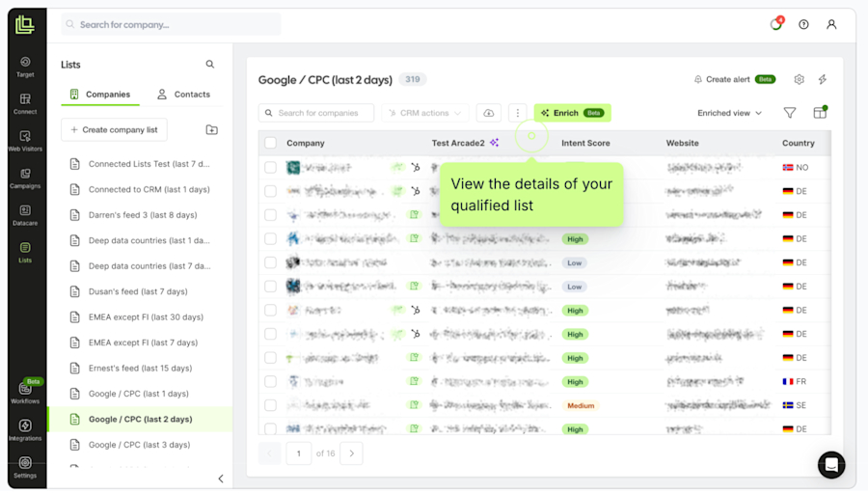Click sparkle icon beside Test Arcade2

pyautogui.click(x=495, y=143)
